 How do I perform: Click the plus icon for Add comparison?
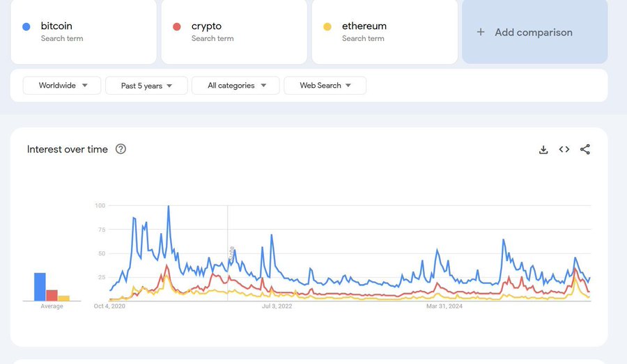point(480,32)
